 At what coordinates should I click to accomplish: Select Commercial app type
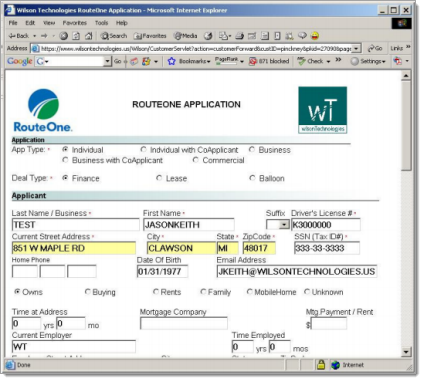tap(196, 160)
